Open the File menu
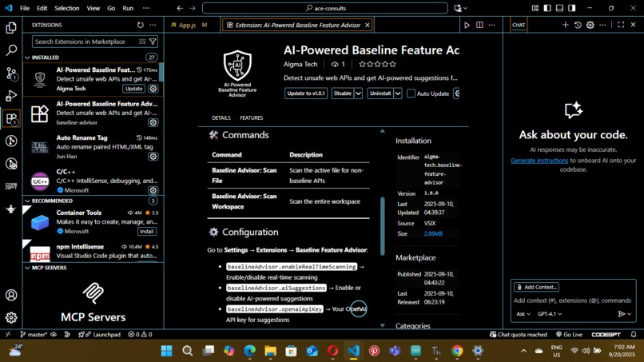 [25, 8]
